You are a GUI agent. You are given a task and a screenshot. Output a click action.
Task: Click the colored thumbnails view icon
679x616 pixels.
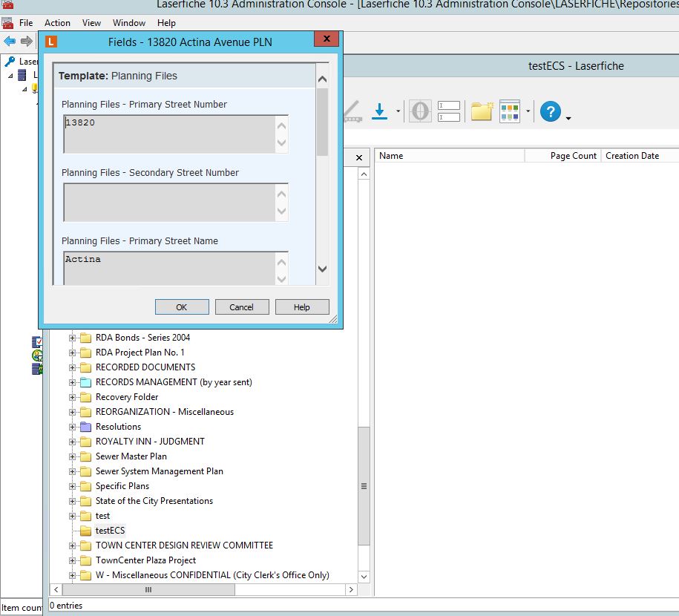[x=510, y=111]
